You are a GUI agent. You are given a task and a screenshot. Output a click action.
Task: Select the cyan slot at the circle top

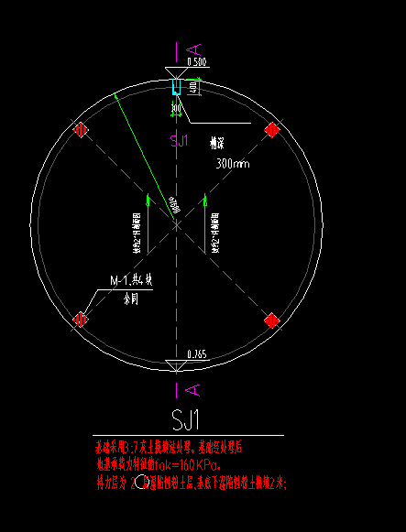(x=176, y=87)
